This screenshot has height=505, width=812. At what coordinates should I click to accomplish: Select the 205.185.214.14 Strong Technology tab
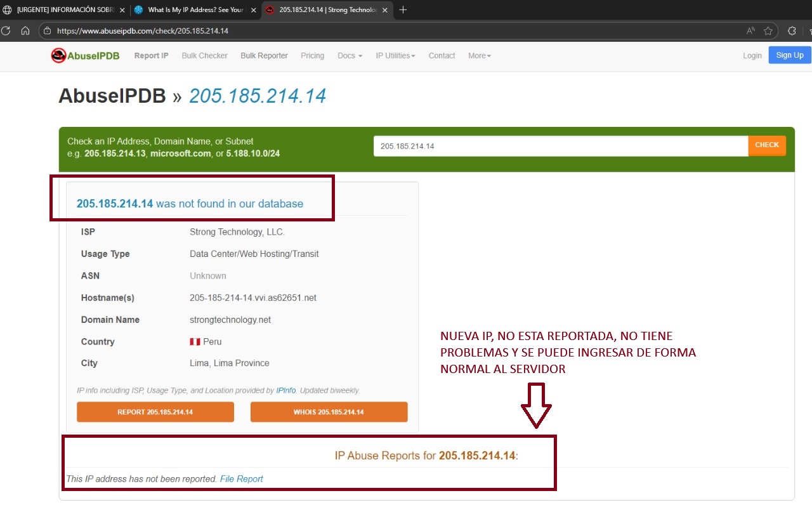click(326, 10)
